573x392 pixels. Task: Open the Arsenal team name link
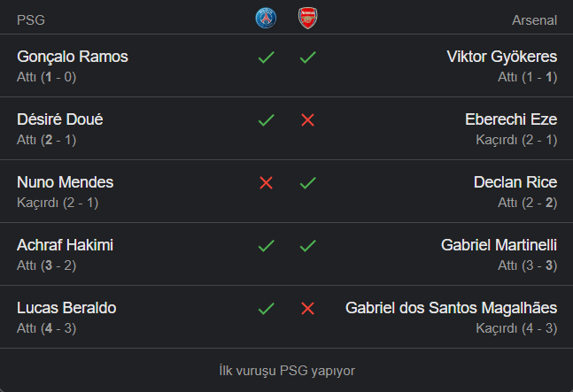click(534, 20)
